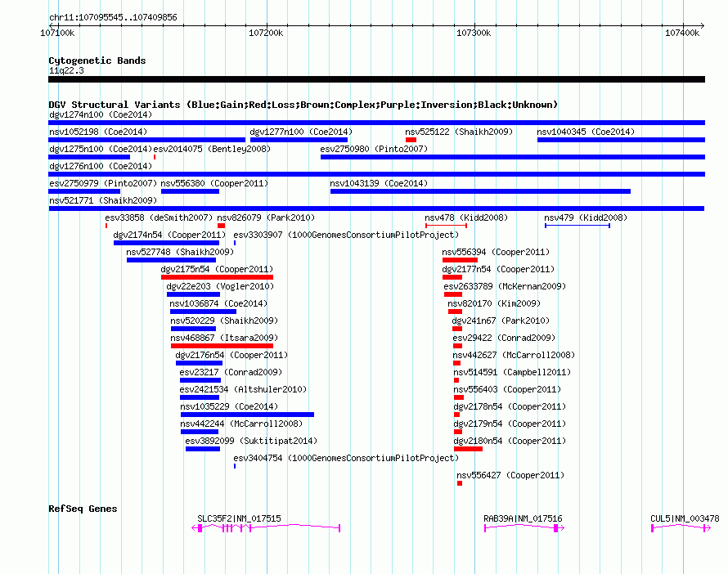The height and width of the screenshot is (574, 728).
Task: Select the nsv479 (Kidd2008) variant label
Action: (x=586, y=217)
